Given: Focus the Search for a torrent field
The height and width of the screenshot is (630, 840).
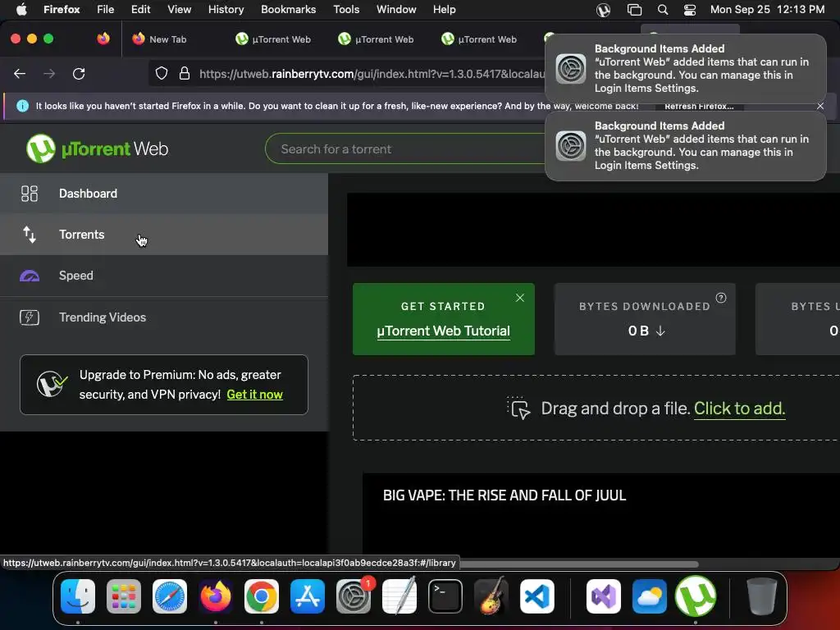Looking at the screenshot, I should [407, 149].
